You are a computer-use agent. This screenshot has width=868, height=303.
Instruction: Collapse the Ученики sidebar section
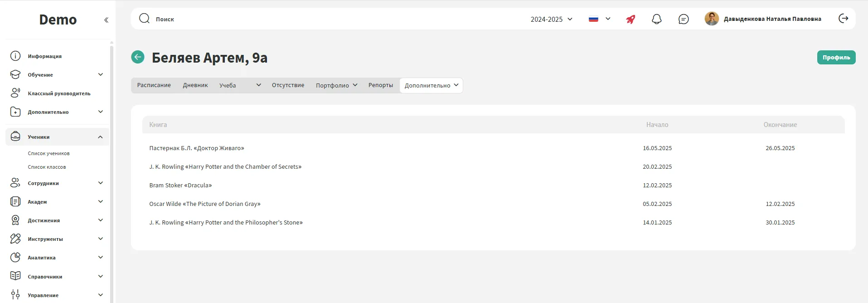pyautogui.click(x=100, y=137)
